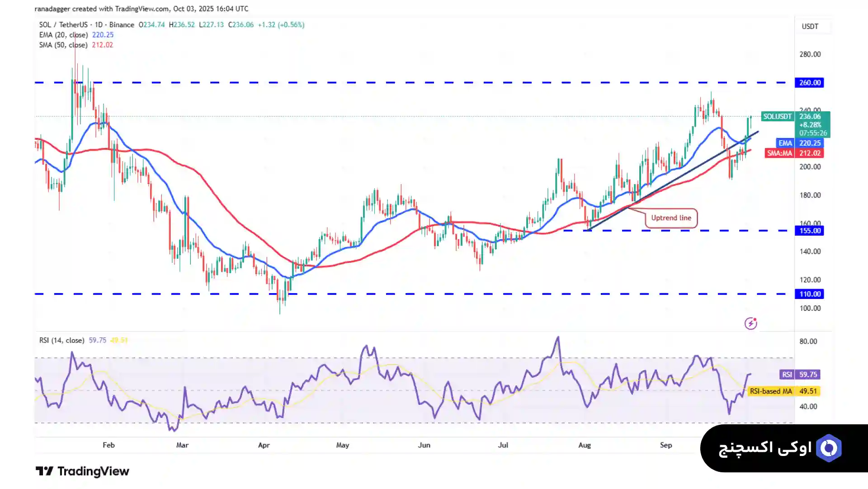
Task: Select the RSI (14, close) indicator legend
Action: click(x=61, y=340)
